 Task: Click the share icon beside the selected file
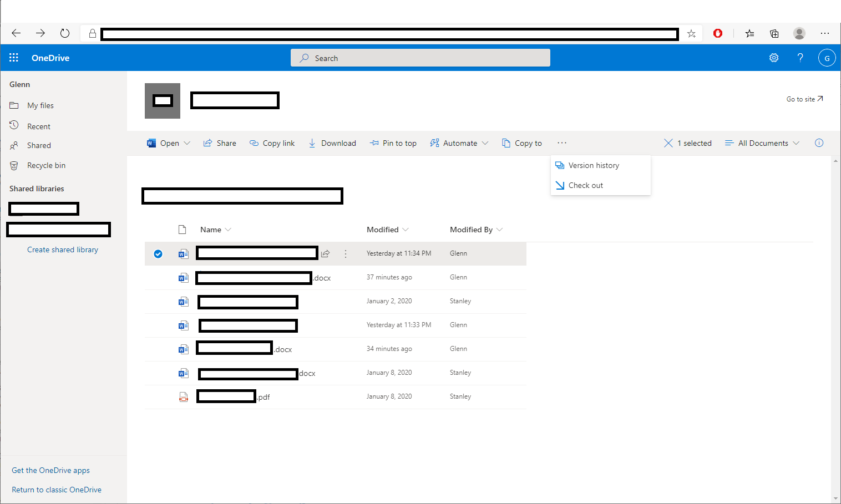tap(325, 253)
